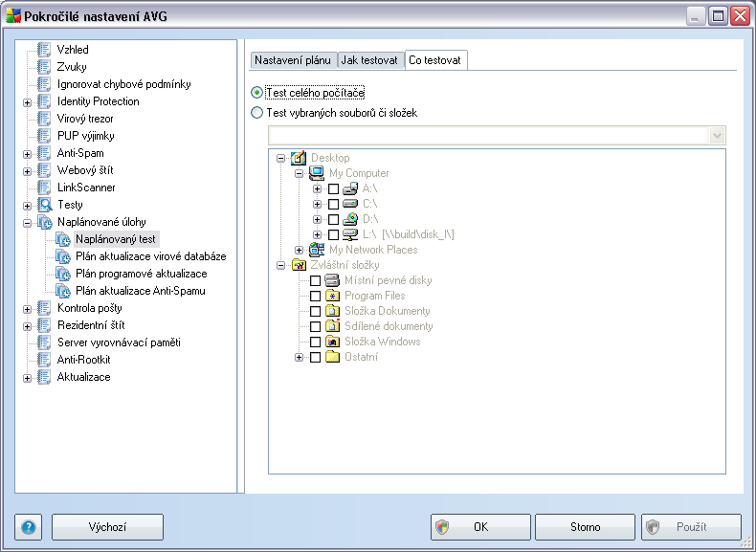Screen dimensions: 756x552
Task: Click the Zvuky settings page icon
Action: tap(44, 67)
